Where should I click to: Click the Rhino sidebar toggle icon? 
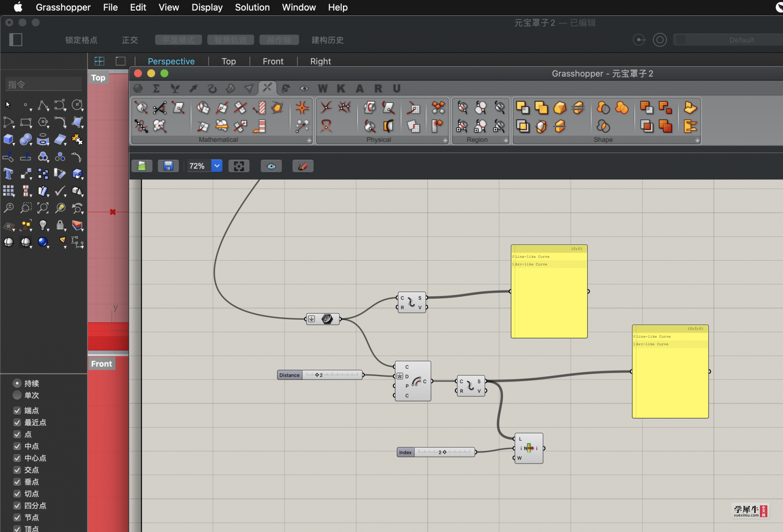16,40
